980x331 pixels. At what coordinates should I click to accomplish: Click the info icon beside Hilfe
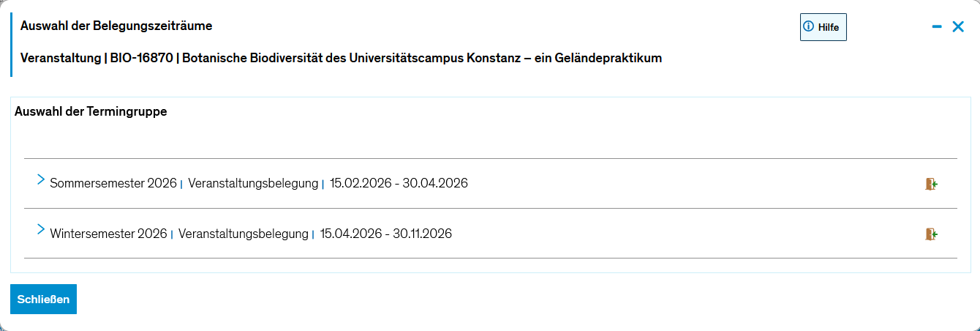point(808,26)
